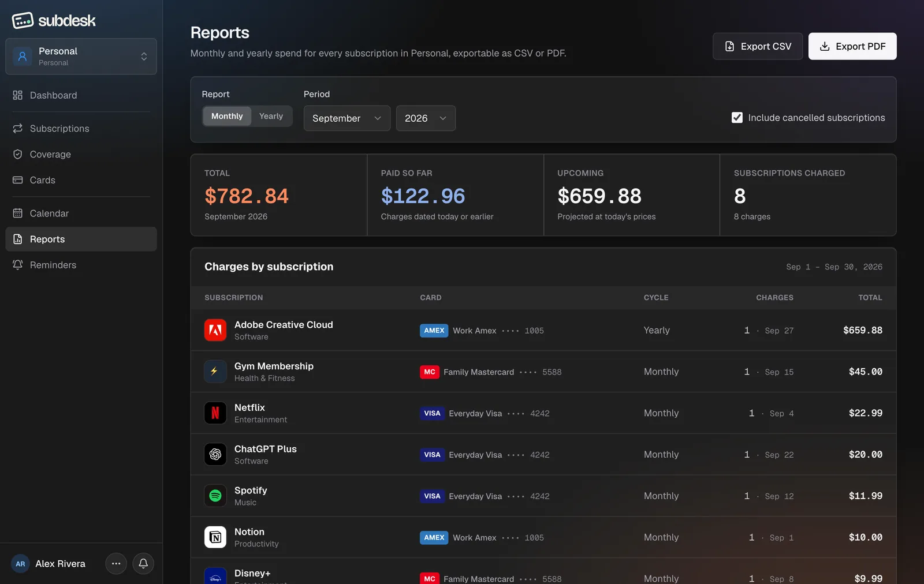Click the AR user avatar
924x584 pixels.
tap(20, 564)
